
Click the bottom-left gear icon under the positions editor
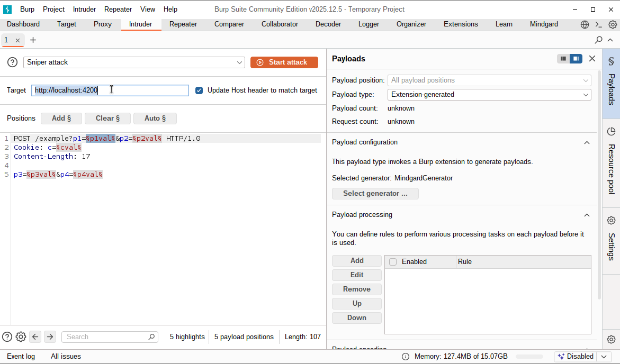click(21, 336)
